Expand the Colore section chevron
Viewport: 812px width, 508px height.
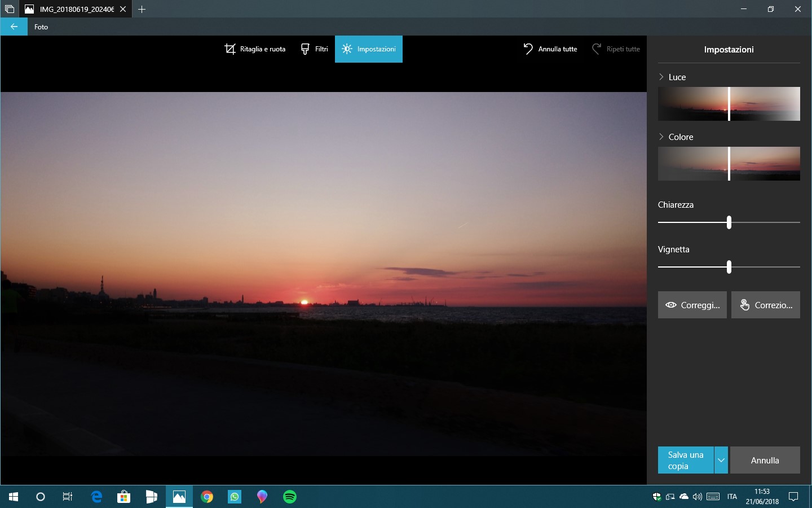click(661, 137)
